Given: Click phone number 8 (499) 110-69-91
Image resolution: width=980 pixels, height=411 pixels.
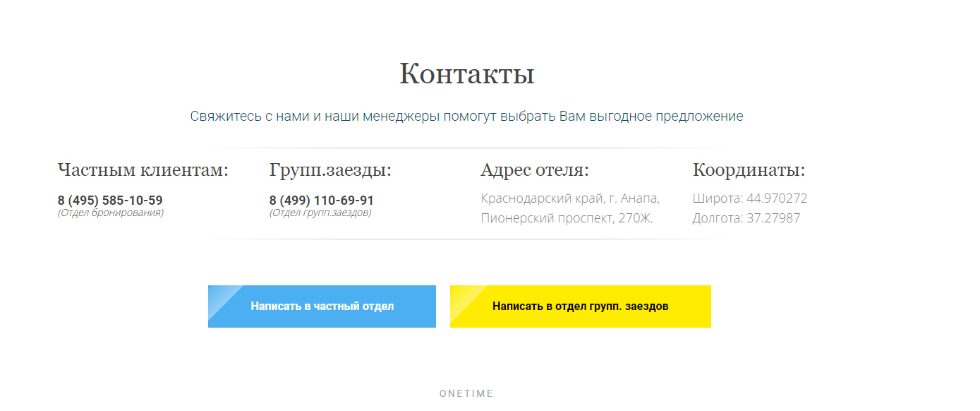Looking at the screenshot, I should [322, 201].
